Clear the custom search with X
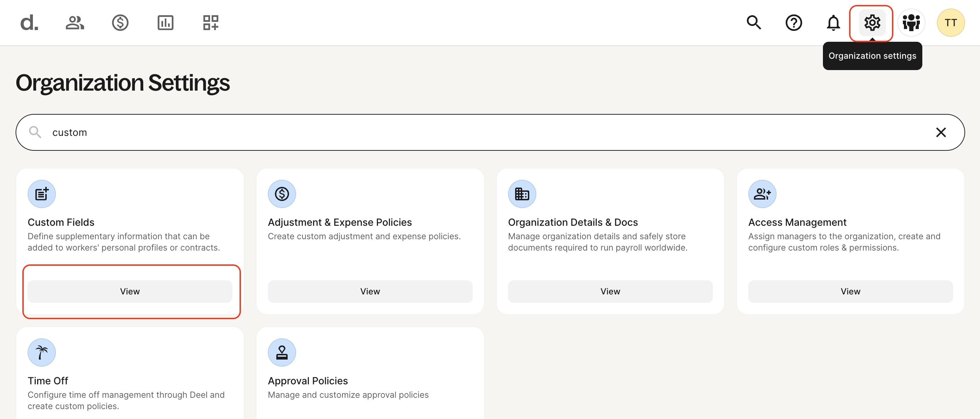 [941, 132]
